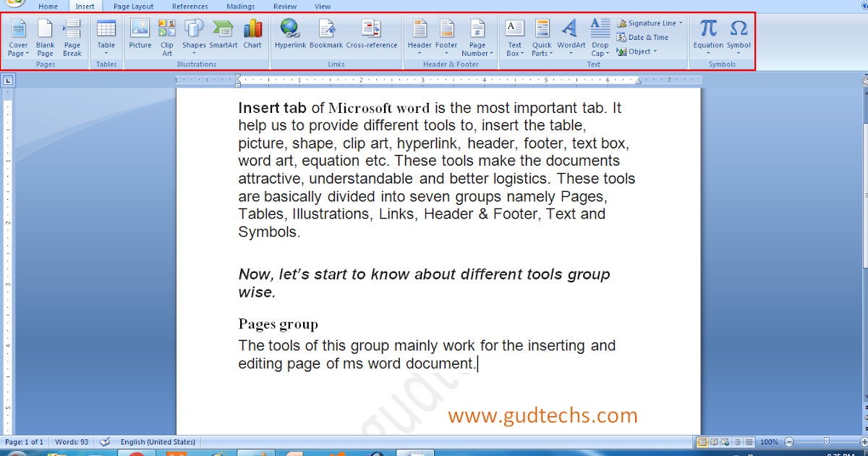Switch to the Page Layout tab
The image size is (868, 456).
click(x=132, y=6)
